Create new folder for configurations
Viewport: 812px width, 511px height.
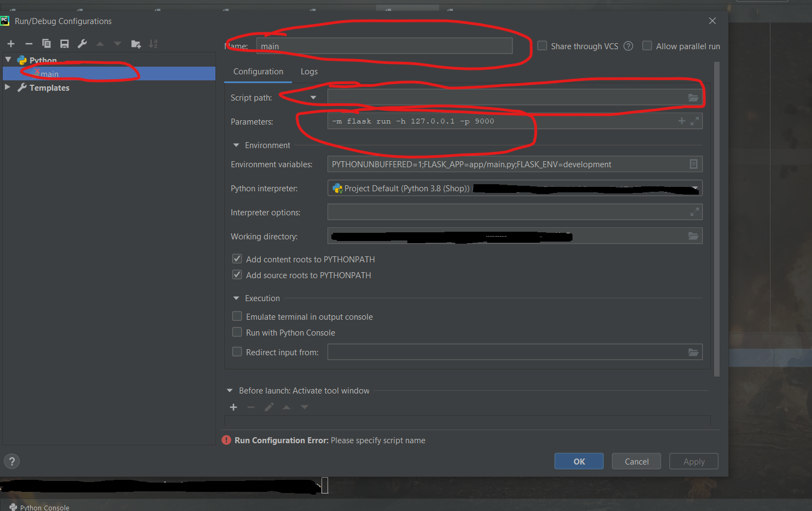click(x=136, y=44)
